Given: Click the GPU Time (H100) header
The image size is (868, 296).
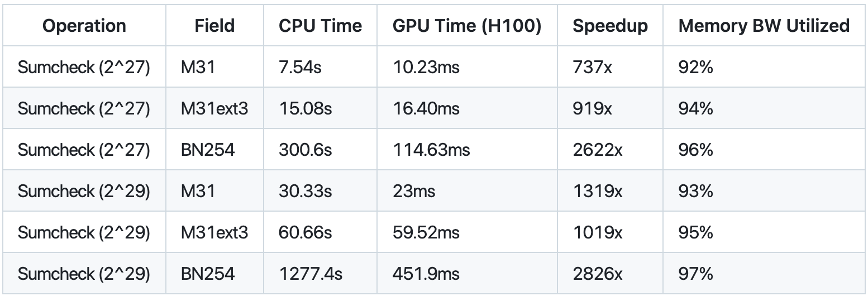Looking at the screenshot, I should click(467, 26).
